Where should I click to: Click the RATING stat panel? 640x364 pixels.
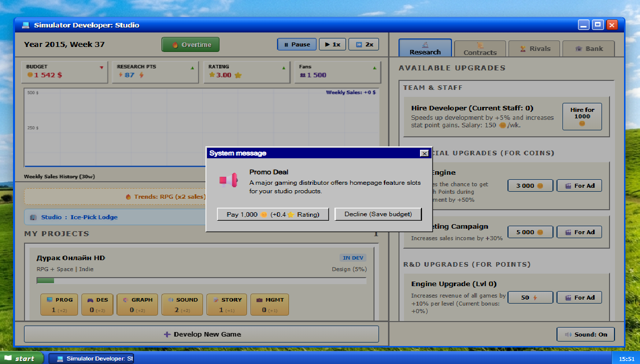pos(246,72)
